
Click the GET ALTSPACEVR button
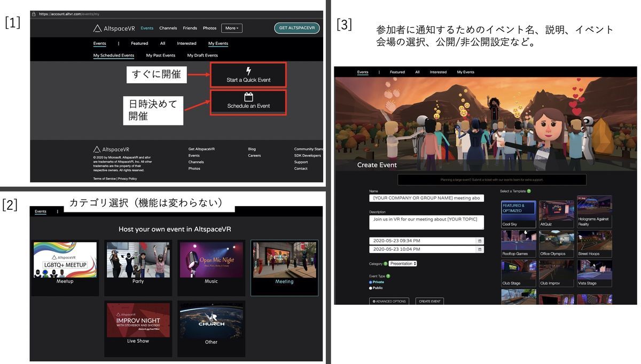pyautogui.click(x=297, y=27)
